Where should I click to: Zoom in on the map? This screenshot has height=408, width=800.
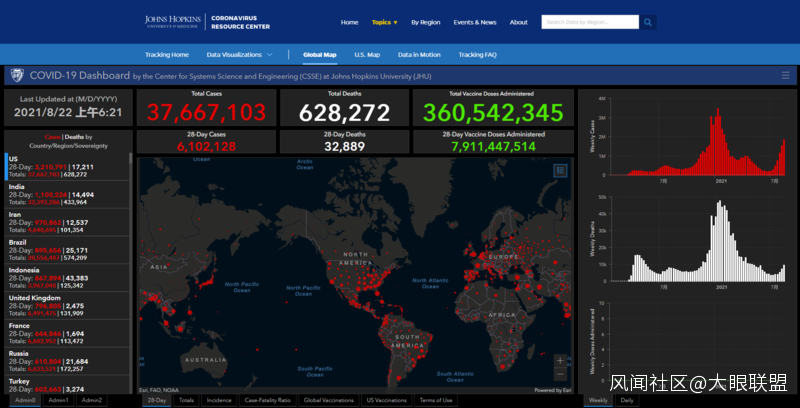[560, 362]
